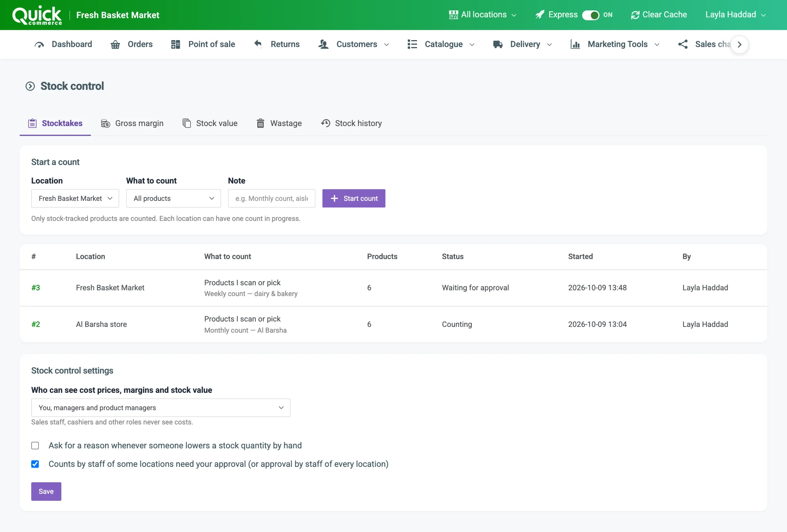The height and width of the screenshot is (532, 787).
Task: Uncheck counts need your approval checkbox
Action: click(x=35, y=464)
